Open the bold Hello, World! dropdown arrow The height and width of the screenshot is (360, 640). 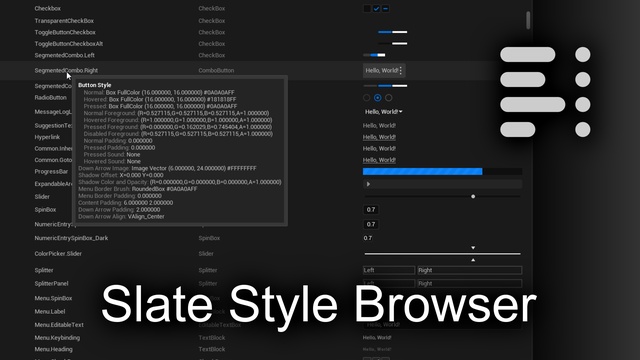click(401, 111)
